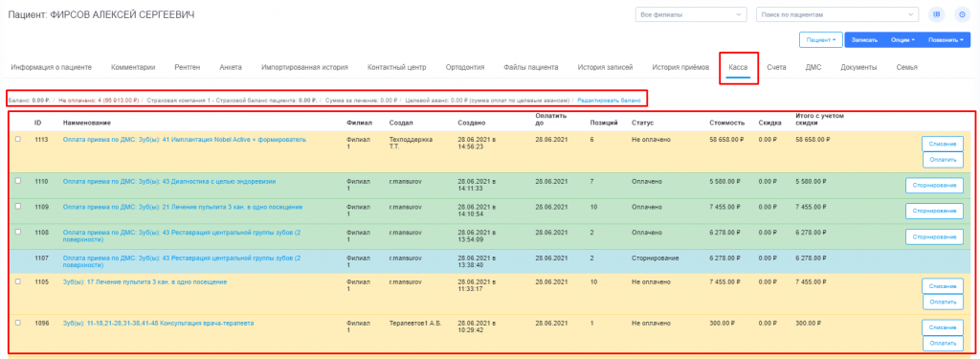Switch to the Счета tab
This screenshot has height=359, width=980.
(776, 67)
